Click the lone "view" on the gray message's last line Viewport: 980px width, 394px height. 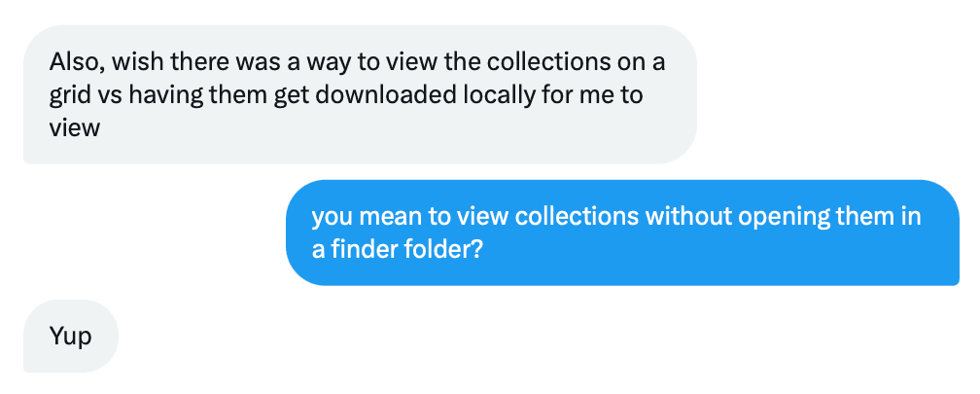pos(75,127)
